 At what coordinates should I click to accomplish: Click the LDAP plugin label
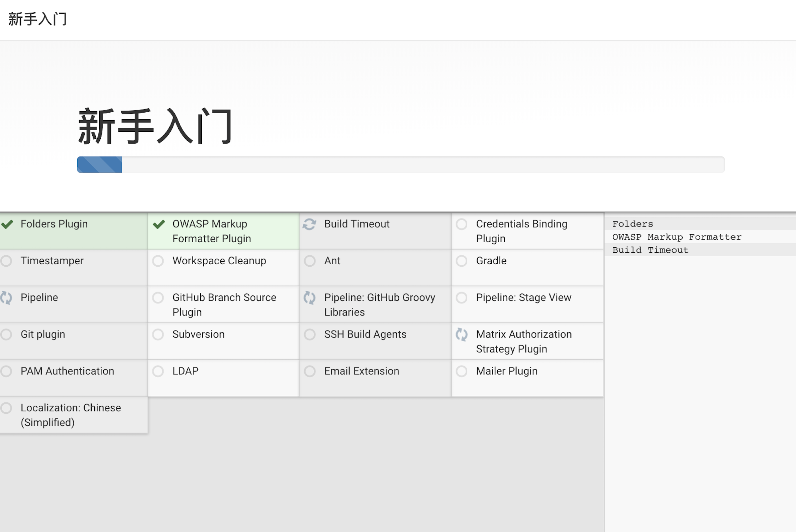pyautogui.click(x=185, y=371)
